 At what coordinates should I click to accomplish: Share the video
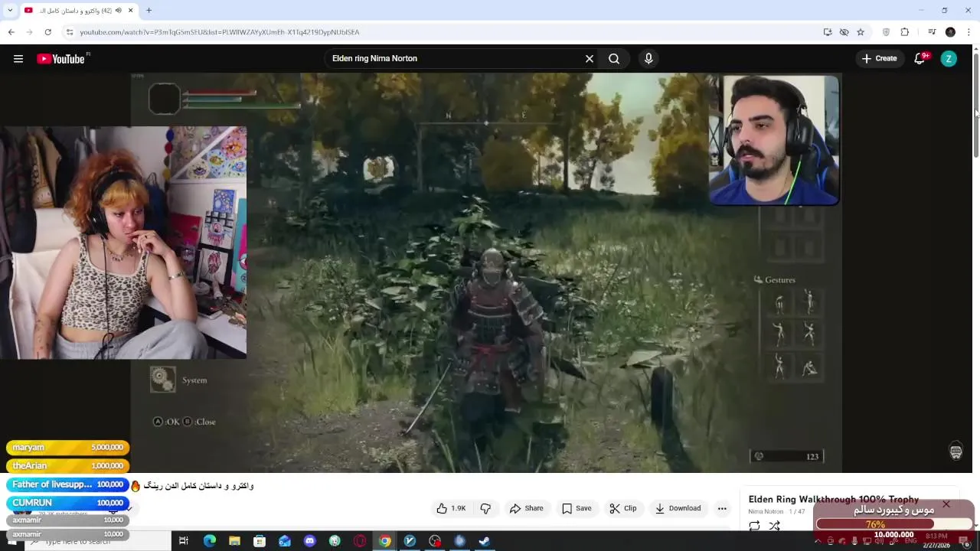pos(527,508)
